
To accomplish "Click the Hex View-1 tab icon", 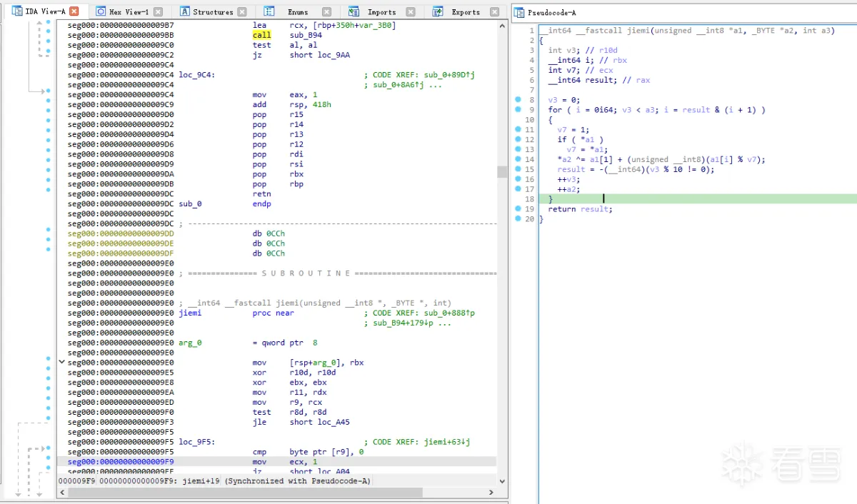I will 101,11.
